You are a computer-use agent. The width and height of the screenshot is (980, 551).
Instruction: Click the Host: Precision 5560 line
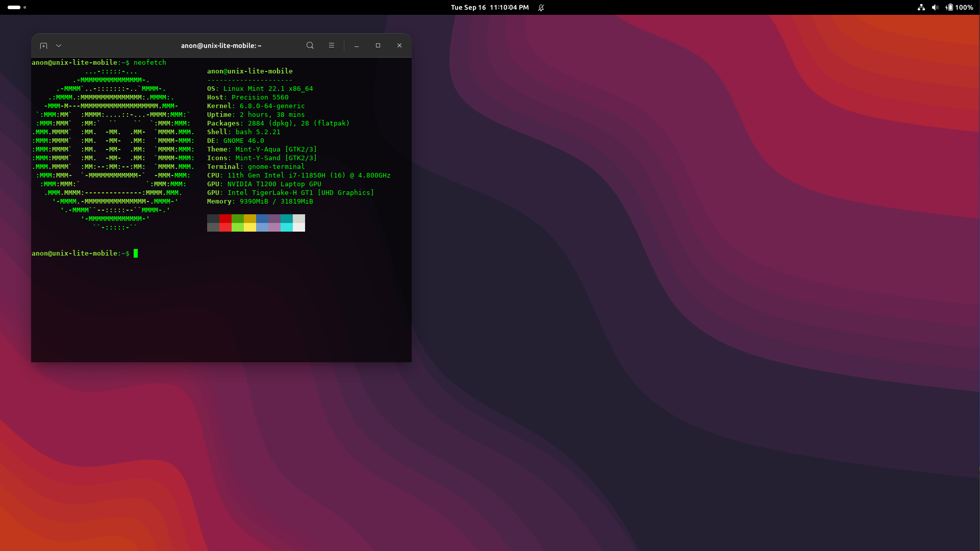tap(248, 97)
